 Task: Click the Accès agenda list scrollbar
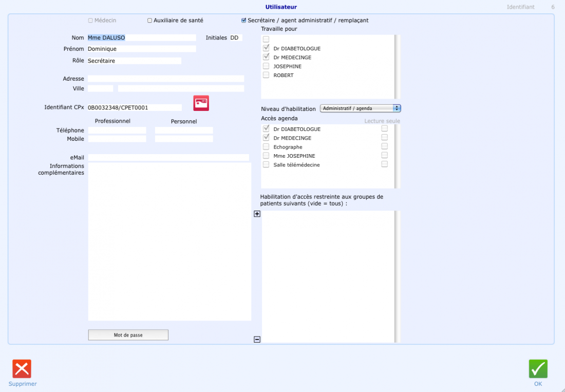[398, 156]
